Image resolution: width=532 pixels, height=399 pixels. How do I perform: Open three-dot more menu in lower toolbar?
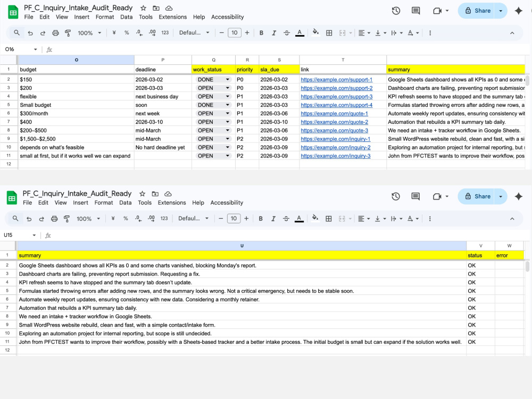[430, 219]
